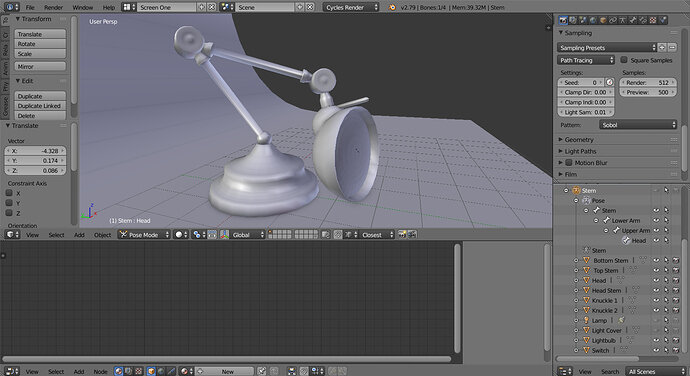Open Cycles Render engine dropdown

click(351, 7)
